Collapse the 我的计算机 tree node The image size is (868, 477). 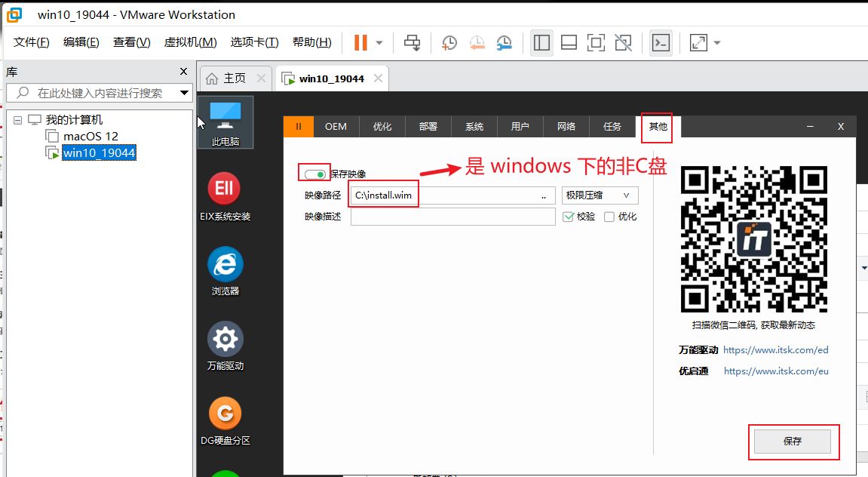point(17,119)
